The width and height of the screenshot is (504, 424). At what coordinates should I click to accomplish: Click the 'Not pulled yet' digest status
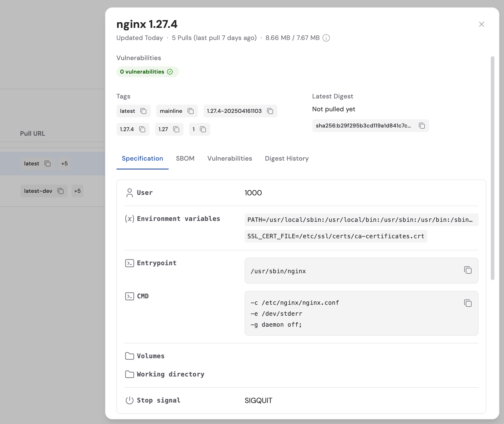tap(333, 109)
